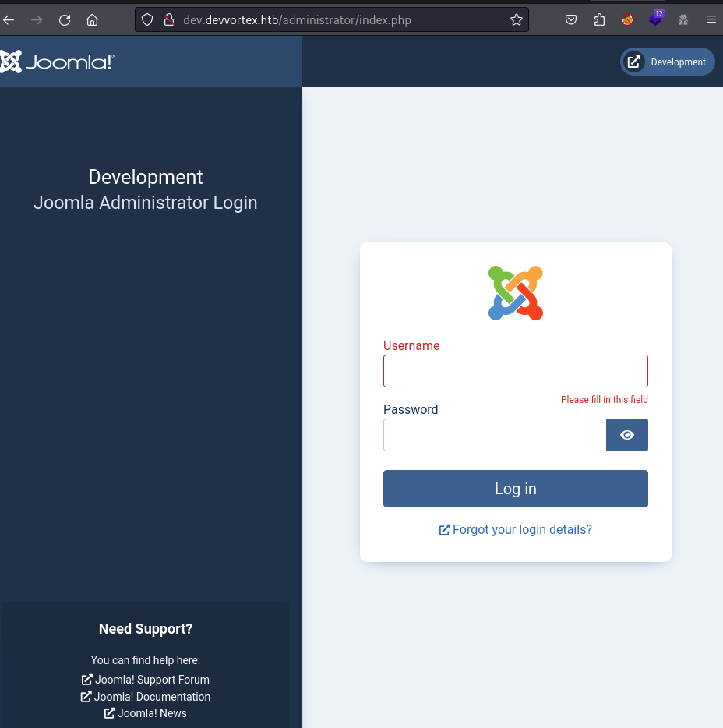Image resolution: width=723 pixels, height=728 pixels.
Task: Open Forgot your login details link
Action: (x=516, y=530)
